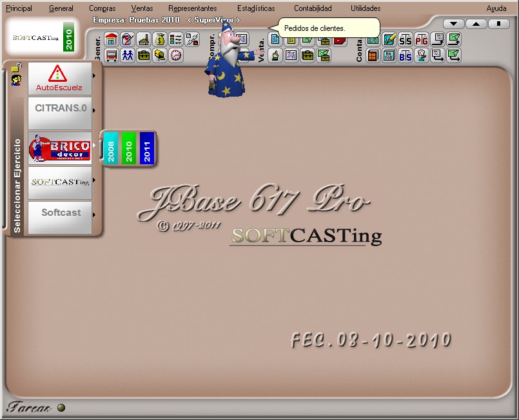Expand the Softcast company submenu

pos(95,215)
